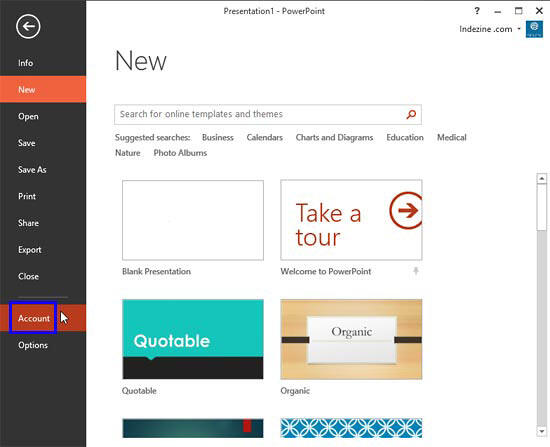Click the Indezine account avatar picture
Image resolution: width=550 pixels, height=447 pixels.
[x=534, y=29]
